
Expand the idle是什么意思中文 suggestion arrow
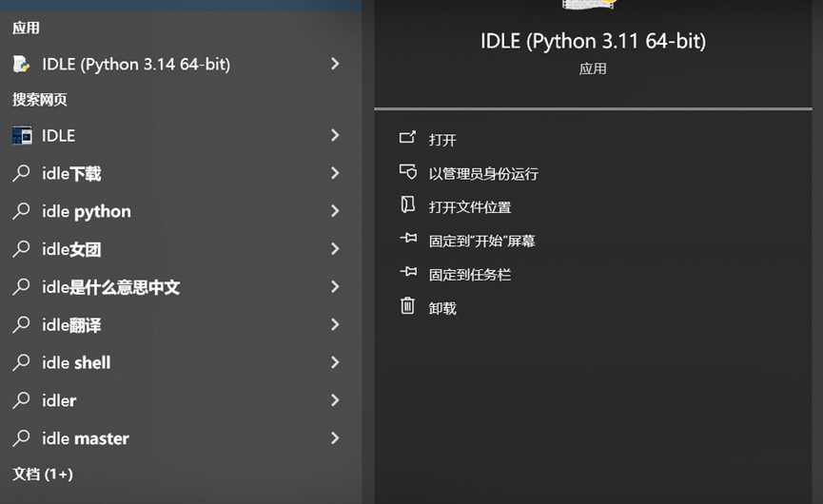(335, 286)
